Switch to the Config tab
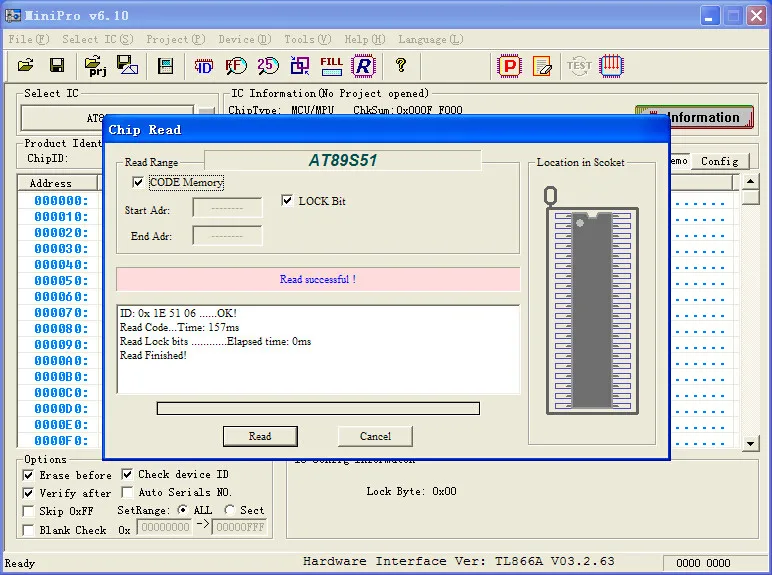 [x=719, y=161]
